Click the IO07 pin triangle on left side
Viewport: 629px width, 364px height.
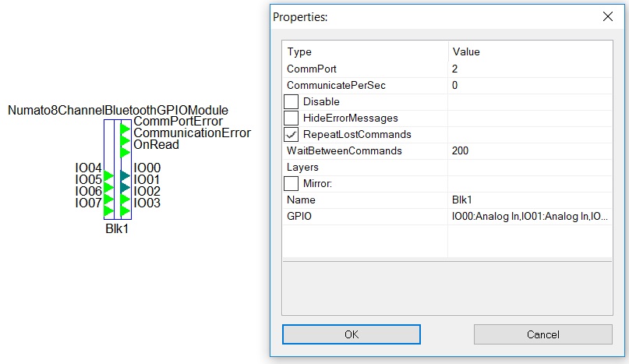108,210
